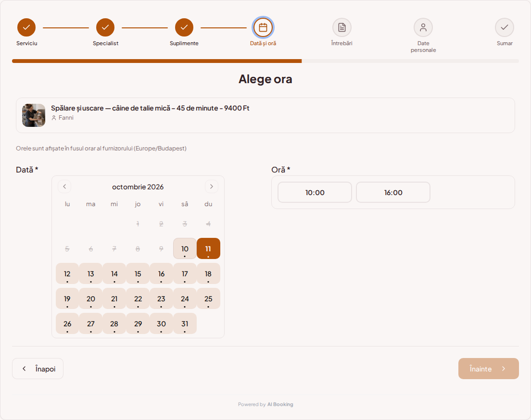The height and width of the screenshot is (420, 531).
Task: Click the Sumar step label
Action: point(505,43)
